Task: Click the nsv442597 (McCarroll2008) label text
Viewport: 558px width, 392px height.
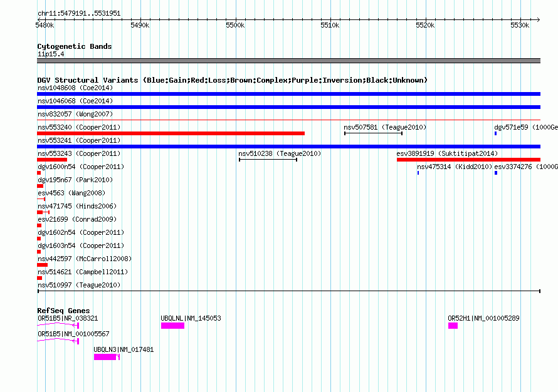Action: 85,259
